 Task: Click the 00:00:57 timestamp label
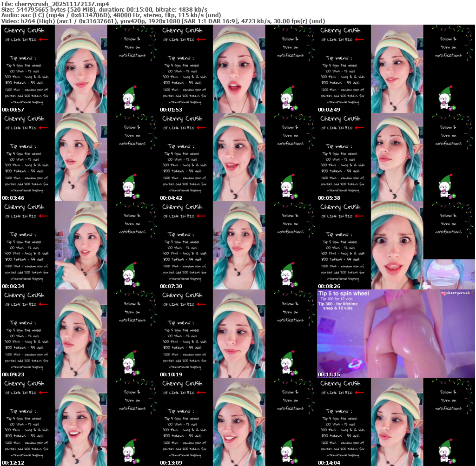(x=13, y=110)
